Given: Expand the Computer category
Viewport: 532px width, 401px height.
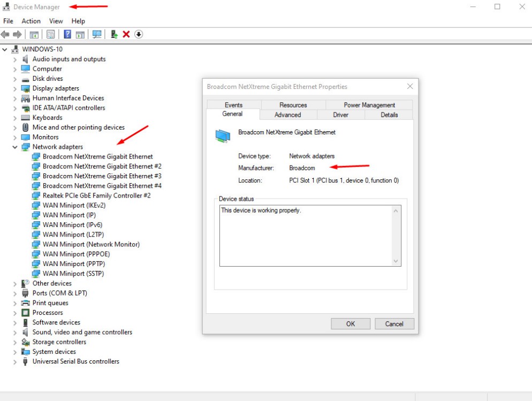Looking at the screenshot, I should (15, 69).
